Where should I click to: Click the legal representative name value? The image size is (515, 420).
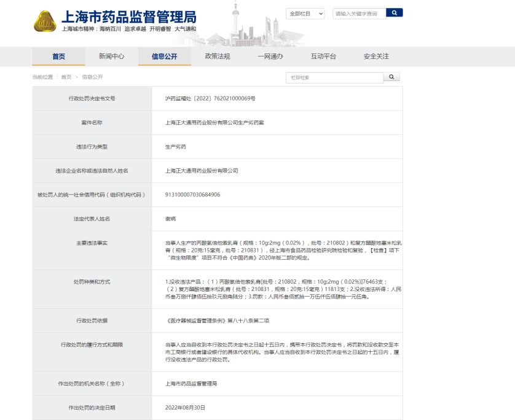coord(170,219)
